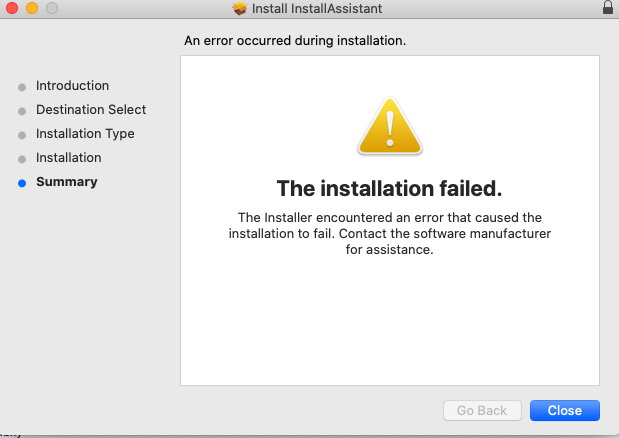The width and height of the screenshot is (619, 438).
Task: Minimize window with the yellow button
Action: click(32, 8)
